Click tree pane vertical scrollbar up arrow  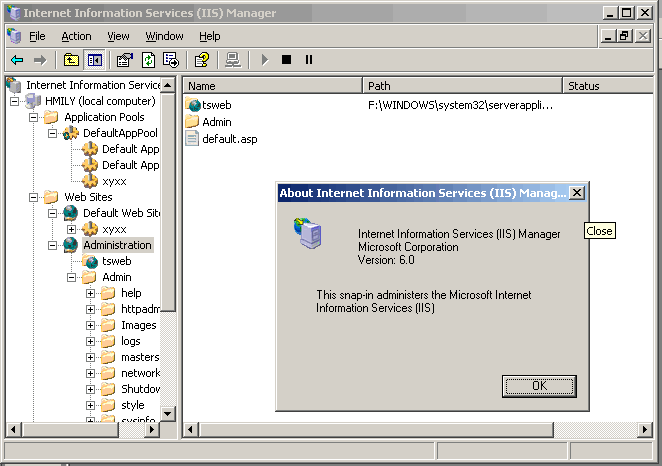[x=168, y=85]
